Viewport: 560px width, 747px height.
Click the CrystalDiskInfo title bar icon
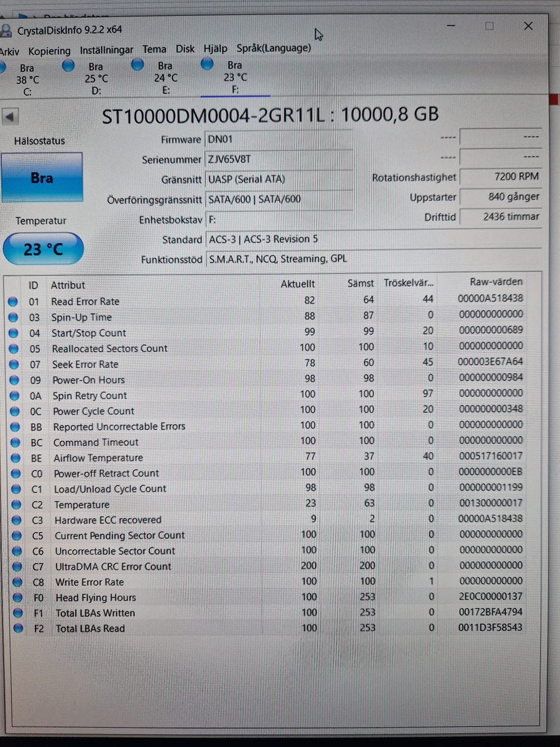coord(5,30)
